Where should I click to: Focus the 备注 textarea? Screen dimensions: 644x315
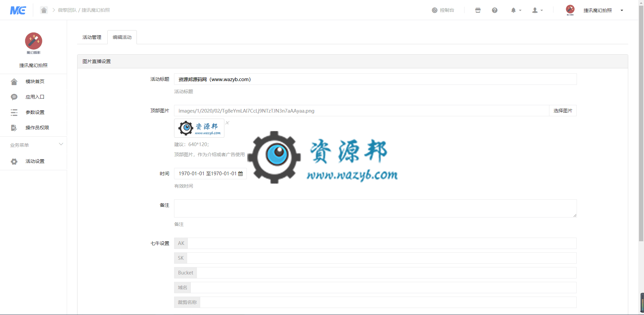(x=375, y=208)
